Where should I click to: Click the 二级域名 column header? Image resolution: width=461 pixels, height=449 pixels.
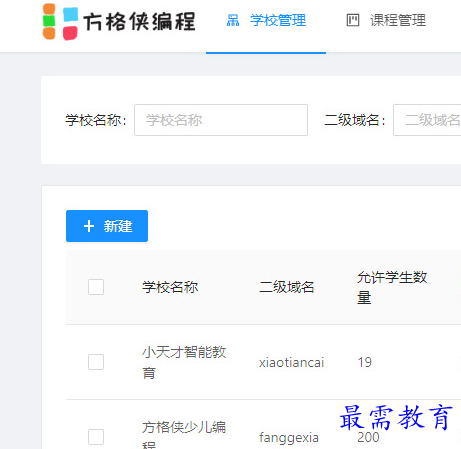point(287,287)
